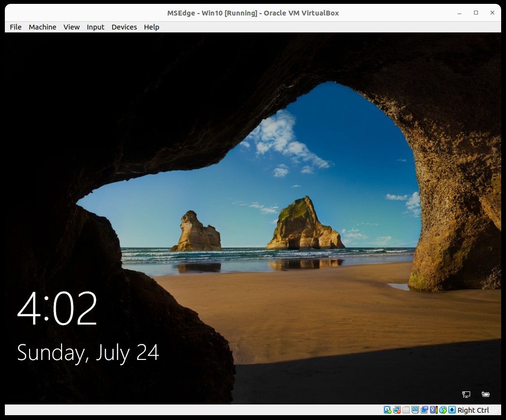The height and width of the screenshot is (420, 506).
Task: Toggle mouse pointer integration via its status icon
Action: pyautogui.click(x=443, y=410)
